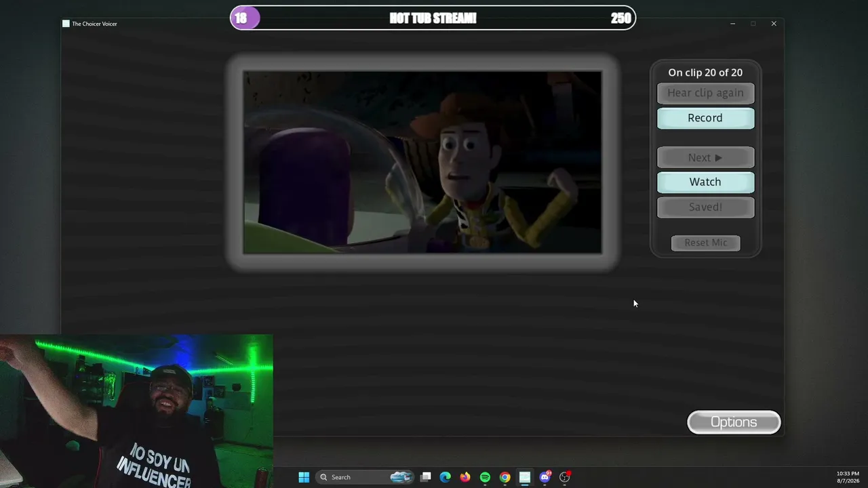Click the 'On clip 20 of 20' label
The height and width of the screenshot is (488, 868).
point(705,73)
